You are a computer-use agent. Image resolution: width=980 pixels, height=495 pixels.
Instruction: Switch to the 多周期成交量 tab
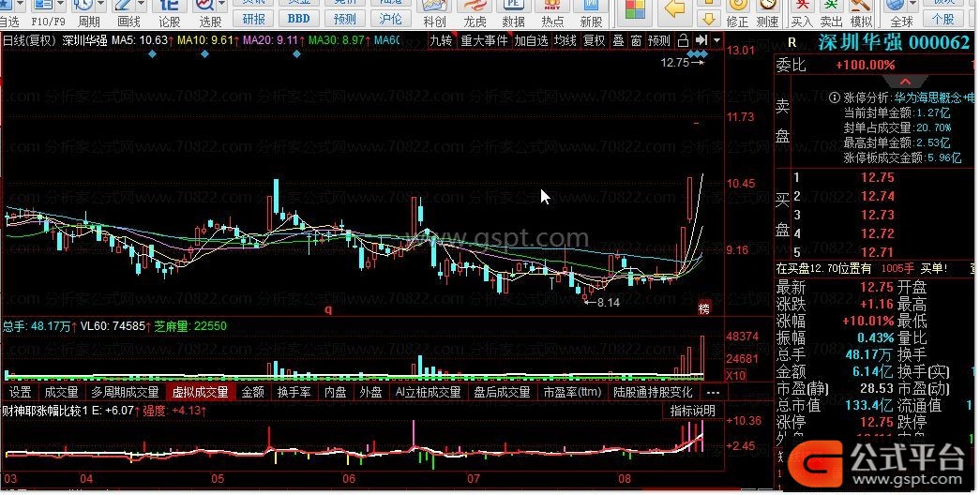(125, 393)
